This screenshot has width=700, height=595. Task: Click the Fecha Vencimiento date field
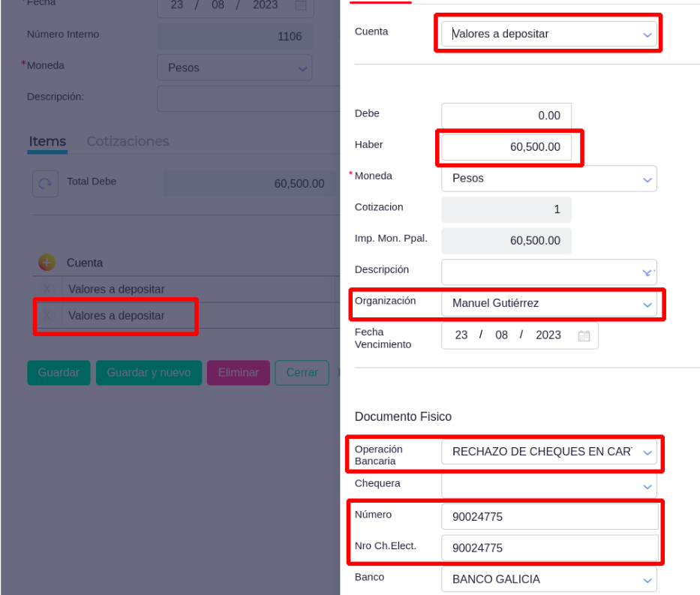520,335
